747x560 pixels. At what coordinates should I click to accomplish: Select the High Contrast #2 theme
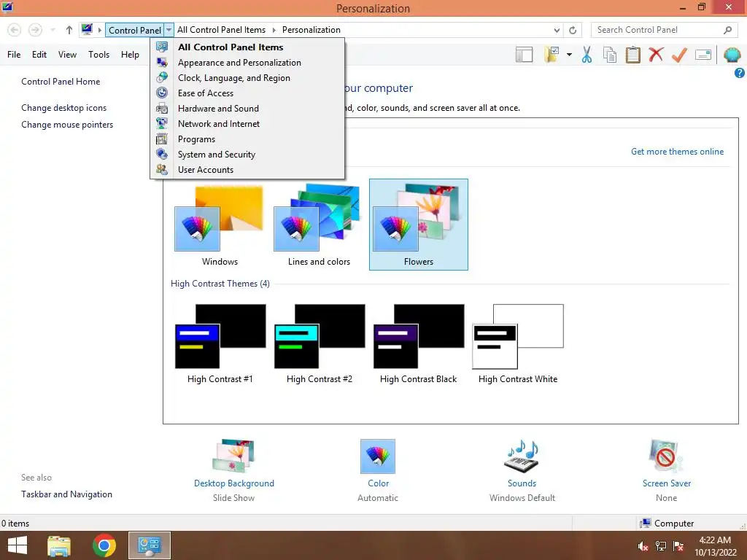point(320,344)
